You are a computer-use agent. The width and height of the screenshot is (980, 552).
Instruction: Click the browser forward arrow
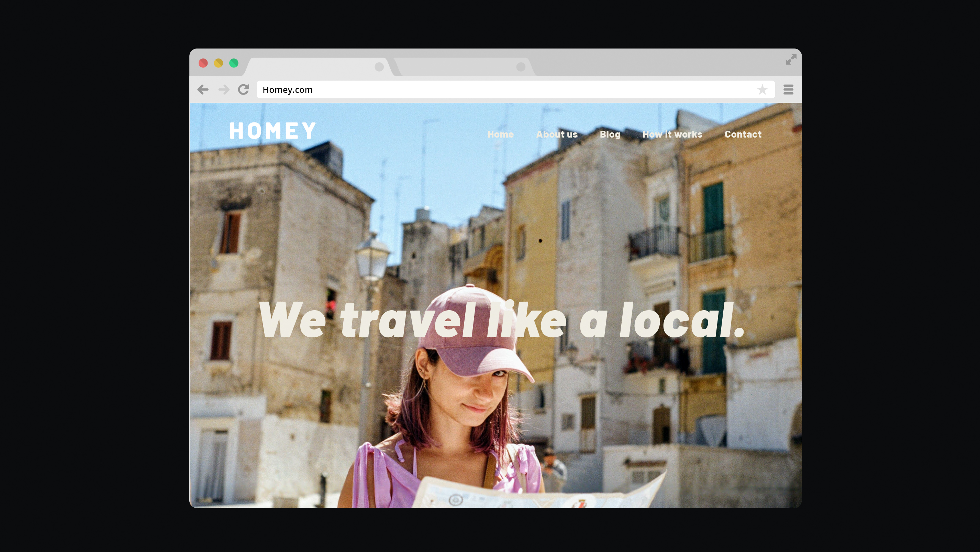click(224, 90)
